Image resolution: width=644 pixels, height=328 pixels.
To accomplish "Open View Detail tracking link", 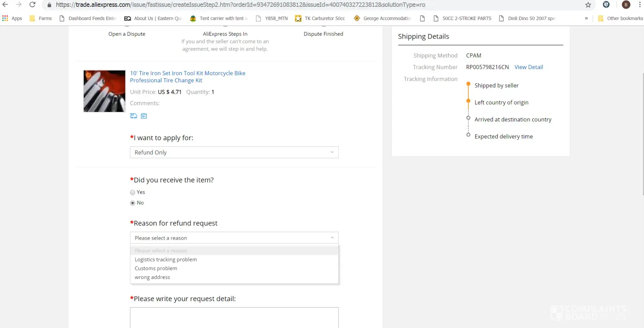I will [x=528, y=67].
